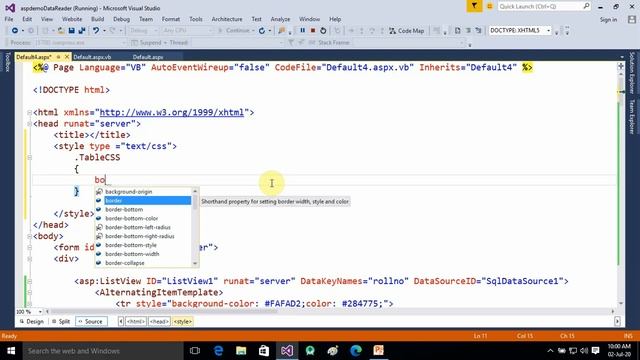This screenshot has width=640, height=360.
Task: Switch to the Default.aspx.vb tab
Action: point(92,57)
